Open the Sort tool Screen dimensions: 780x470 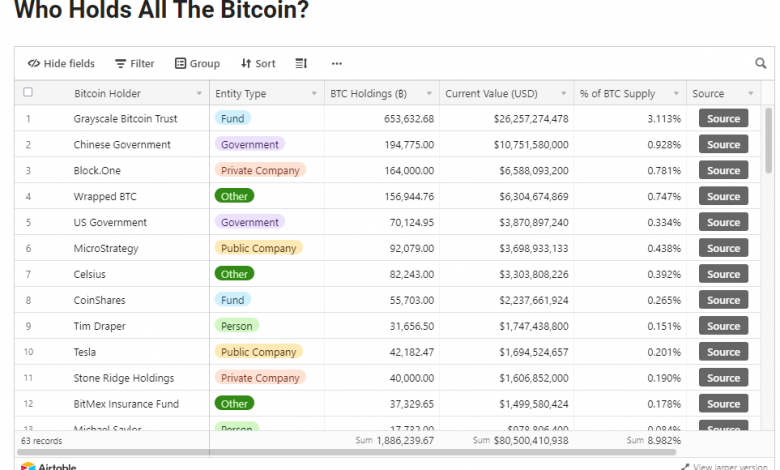[258, 63]
